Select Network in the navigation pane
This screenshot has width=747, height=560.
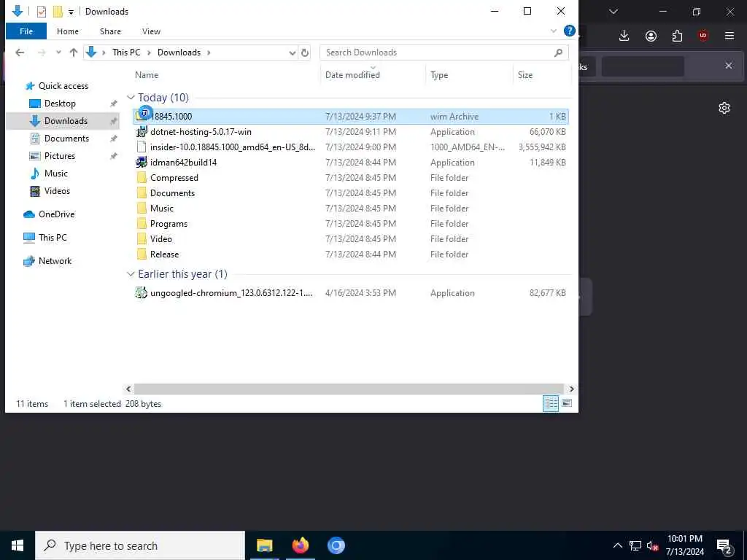pos(55,261)
